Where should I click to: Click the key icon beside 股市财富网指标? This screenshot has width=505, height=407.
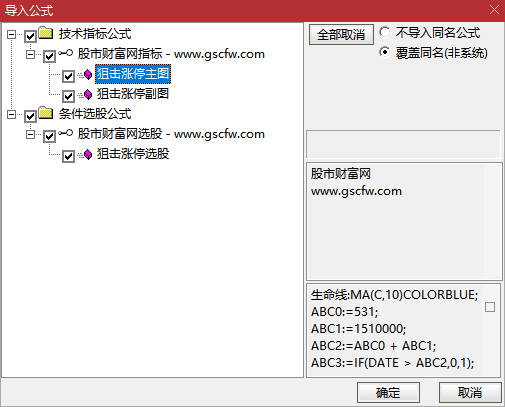(65, 53)
